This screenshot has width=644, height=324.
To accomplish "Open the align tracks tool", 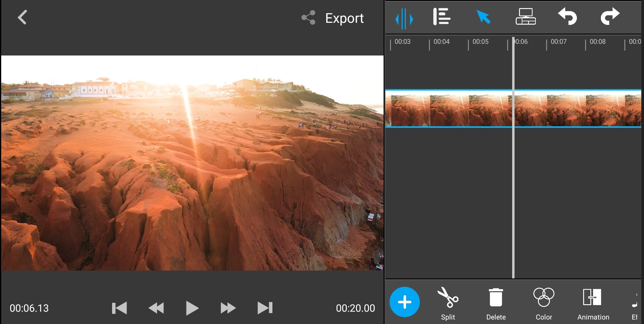I will tap(442, 17).
